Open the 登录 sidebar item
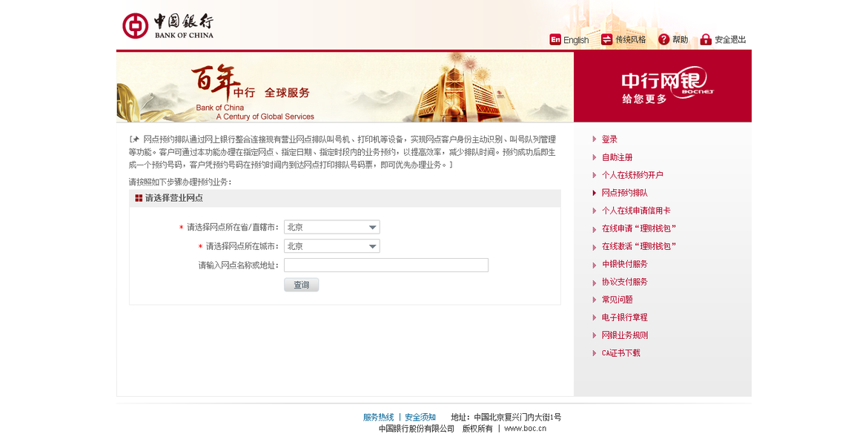The image size is (868, 445). pos(609,139)
